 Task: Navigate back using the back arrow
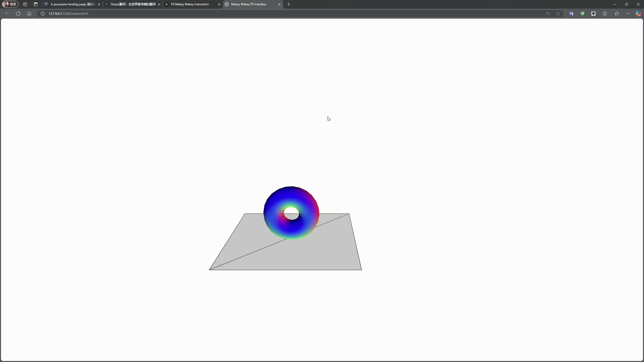tap(7, 14)
